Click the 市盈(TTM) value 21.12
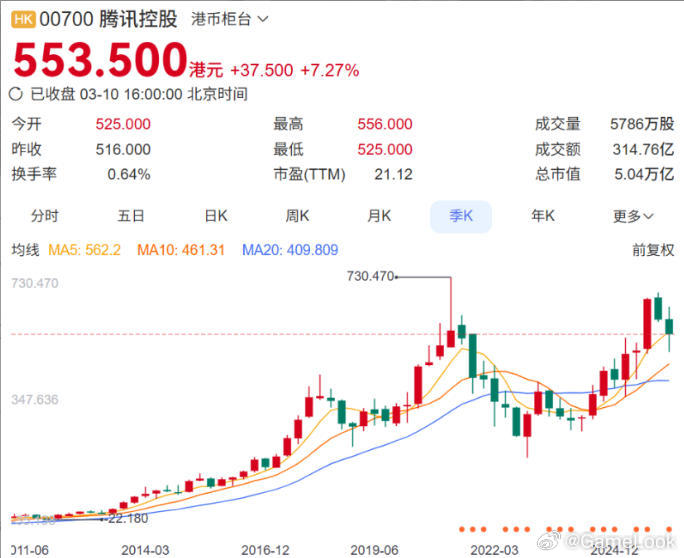The height and width of the screenshot is (558, 684). coord(393,175)
